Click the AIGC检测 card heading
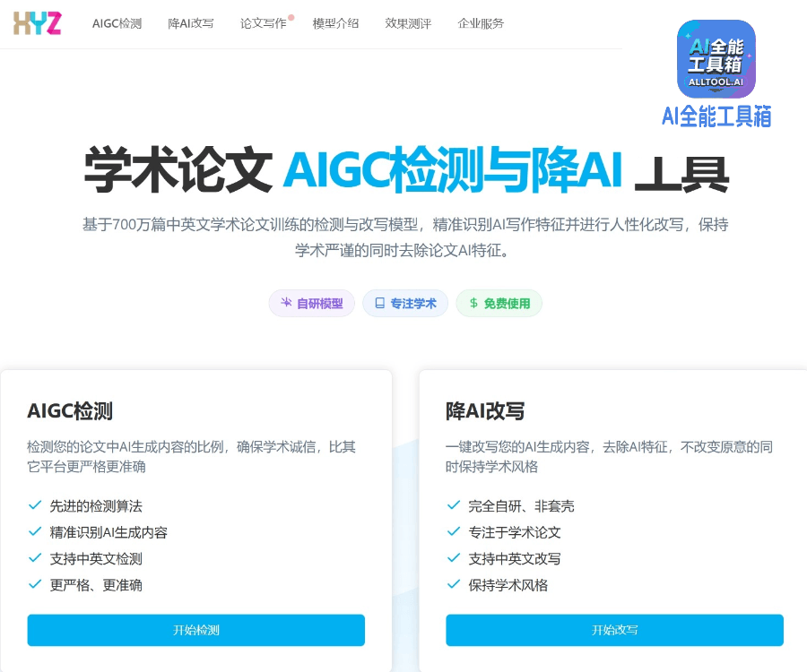The height and width of the screenshot is (672, 807). tap(70, 410)
